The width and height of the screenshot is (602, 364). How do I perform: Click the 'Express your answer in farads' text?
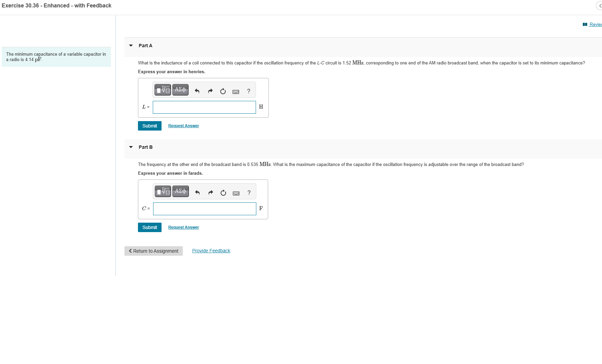click(x=170, y=173)
